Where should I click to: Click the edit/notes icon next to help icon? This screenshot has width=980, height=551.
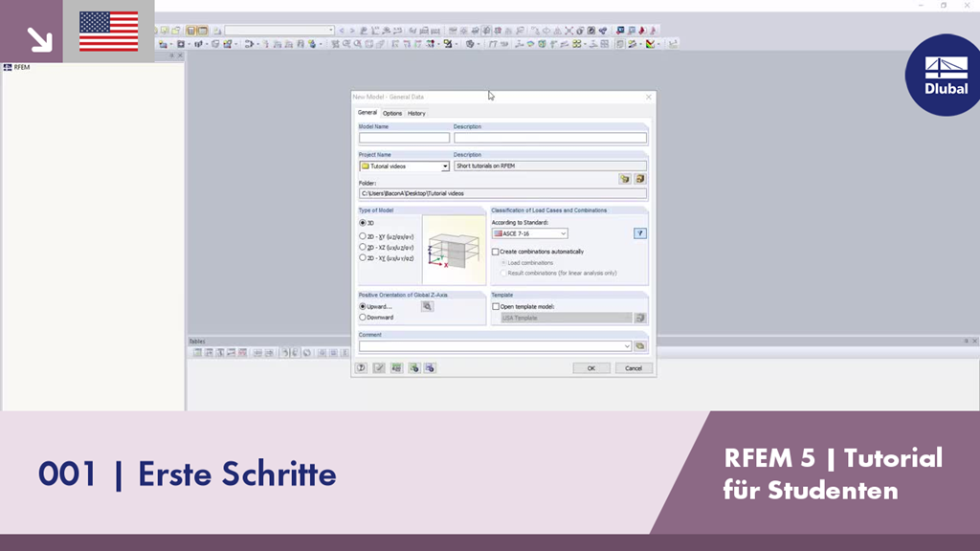[x=379, y=368]
